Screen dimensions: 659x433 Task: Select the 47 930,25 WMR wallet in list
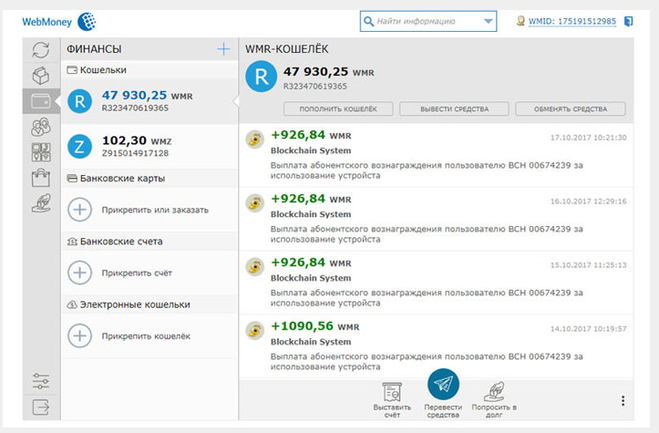tap(150, 101)
